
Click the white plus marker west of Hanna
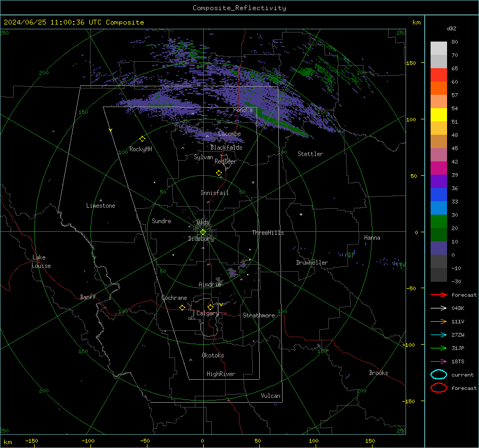click(301, 214)
